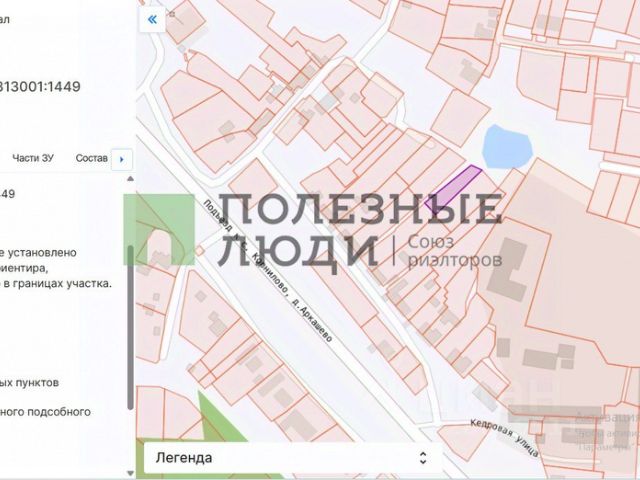The image size is (640, 480).
Task: Click the Легенда stepper arrows
Action: (423, 458)
